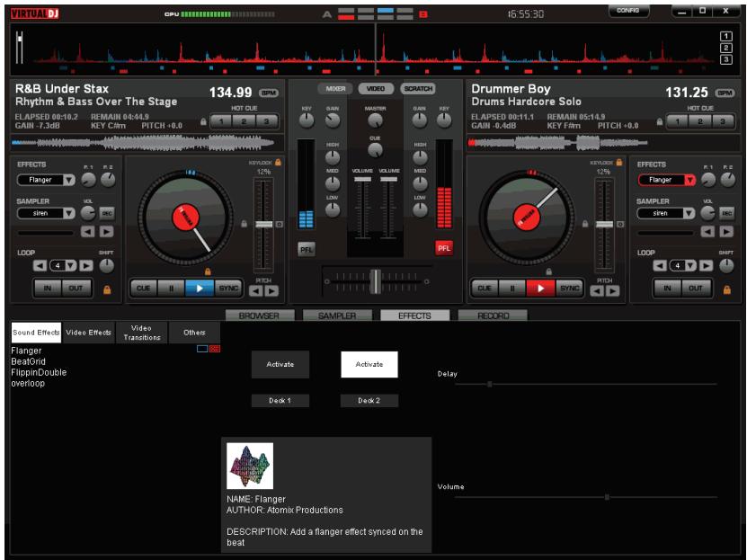Select Video Transitions tab

142,333
